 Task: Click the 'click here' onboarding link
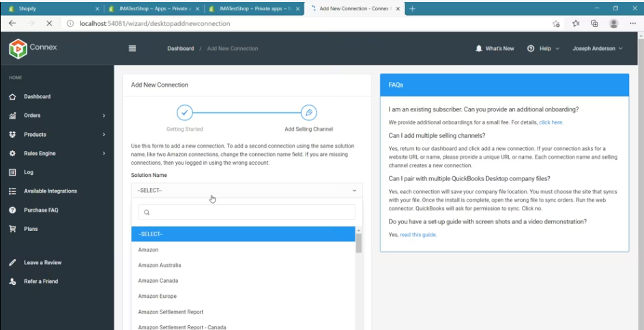(551, 122)
